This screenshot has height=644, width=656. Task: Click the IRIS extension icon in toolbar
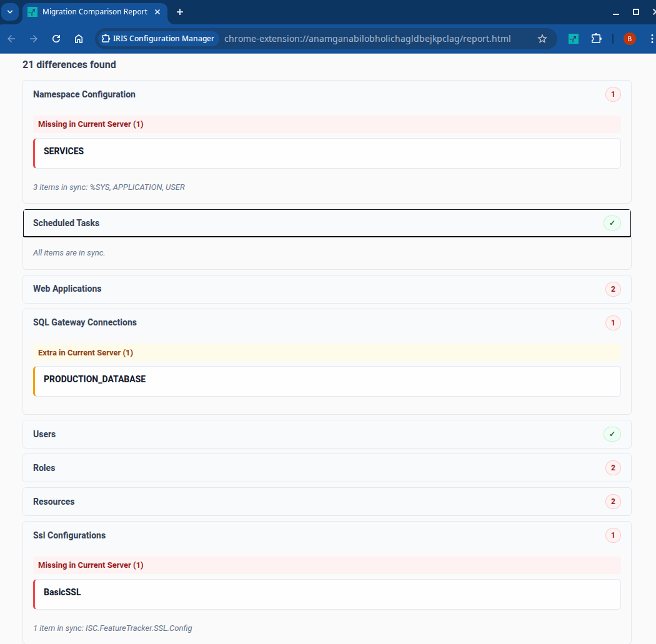tap(574, 39)
